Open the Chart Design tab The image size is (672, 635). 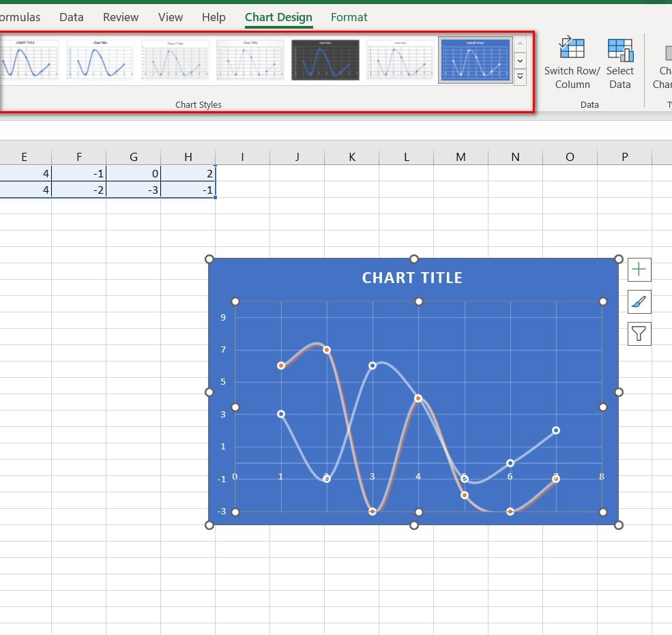(278, 17)
